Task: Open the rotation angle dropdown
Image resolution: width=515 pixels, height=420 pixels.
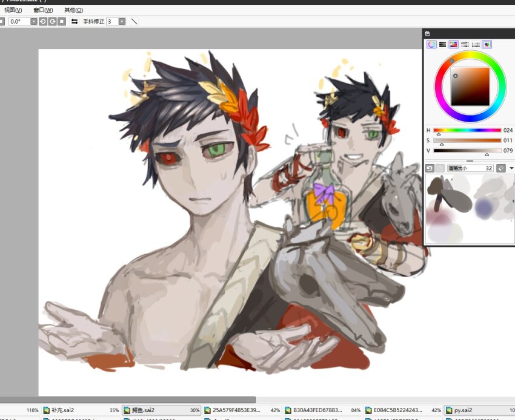Action: 33,21
